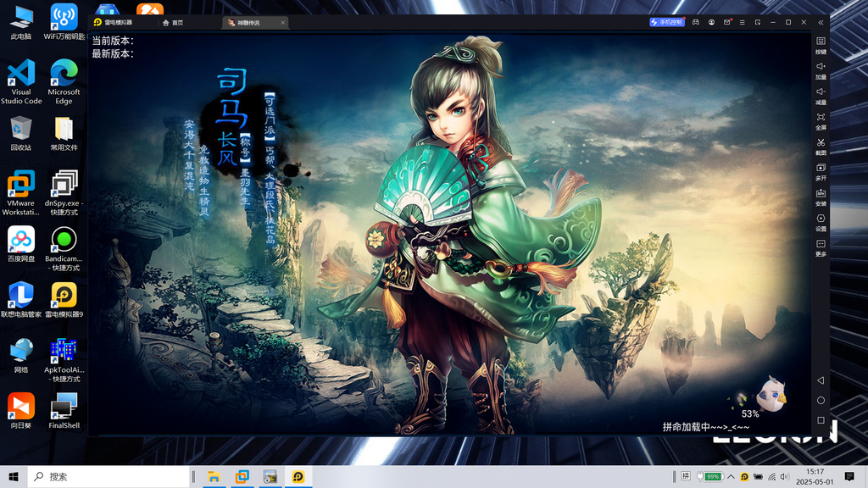868x488 pixels.
Task: Click the 拼命加载中 loading message
Action: 706,427
